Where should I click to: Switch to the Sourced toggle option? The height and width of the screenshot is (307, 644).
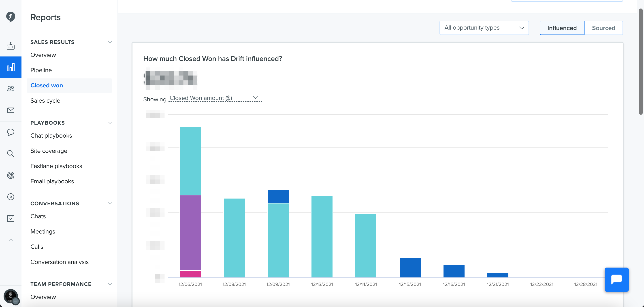tap(603, 28)
